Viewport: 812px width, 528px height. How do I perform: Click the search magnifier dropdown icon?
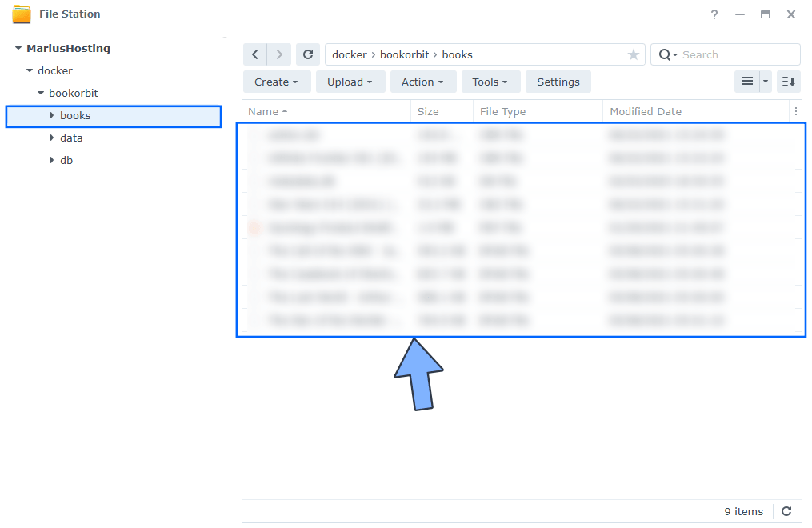click(x=667, y=55)
